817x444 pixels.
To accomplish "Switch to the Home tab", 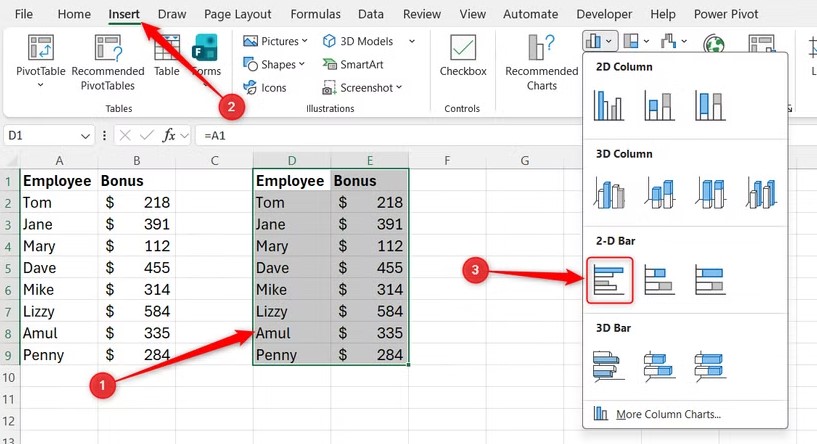I will (74, 14).
